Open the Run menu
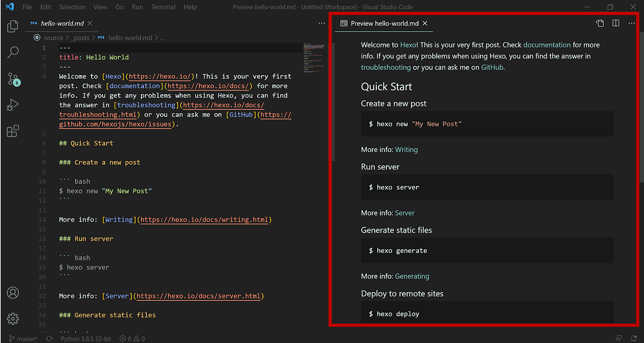The width and height of the screenshot is (644, 343). point(137,7)
